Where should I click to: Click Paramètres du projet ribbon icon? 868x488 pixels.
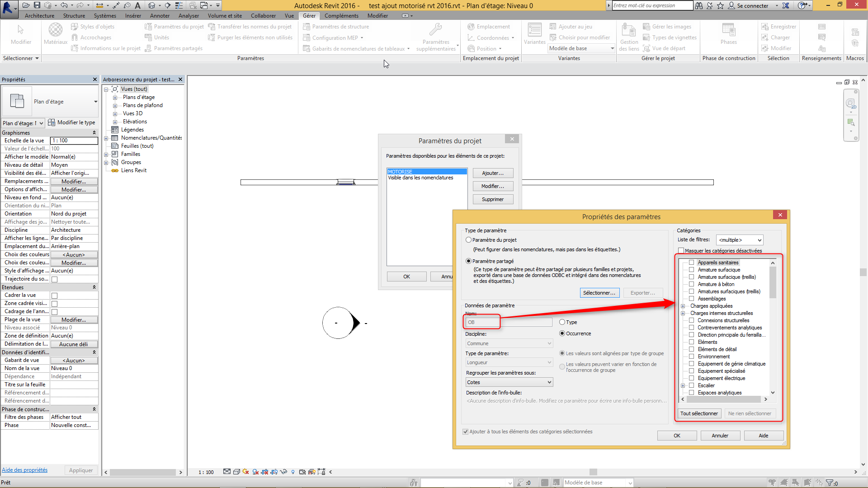(x=148, y=27)
